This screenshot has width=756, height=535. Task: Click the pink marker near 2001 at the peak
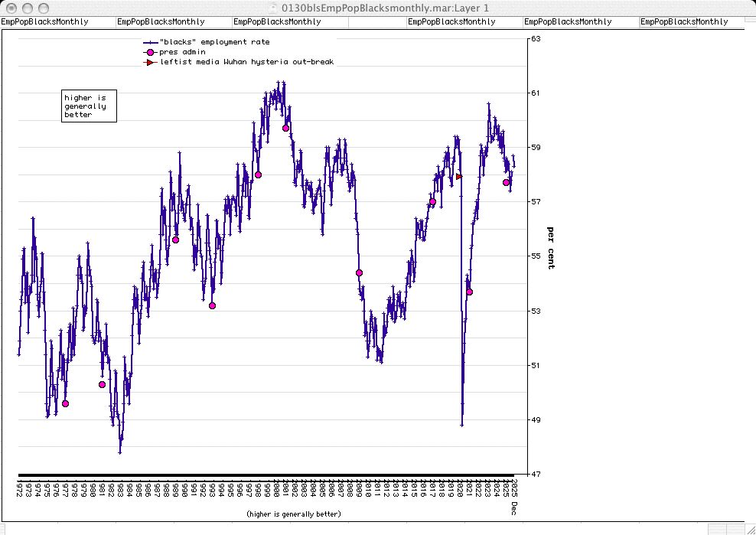[x=285, y=128]
